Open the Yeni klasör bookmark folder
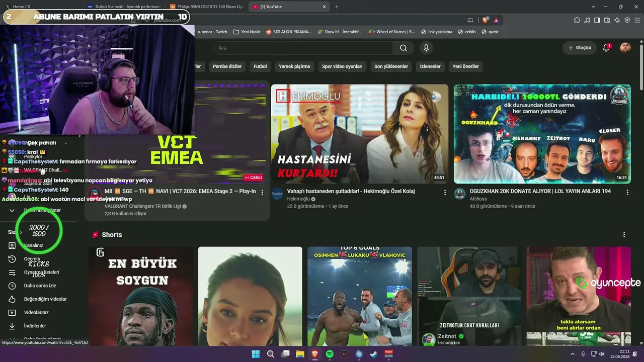Viewport: 644px width, 362px height. (247, 32)
